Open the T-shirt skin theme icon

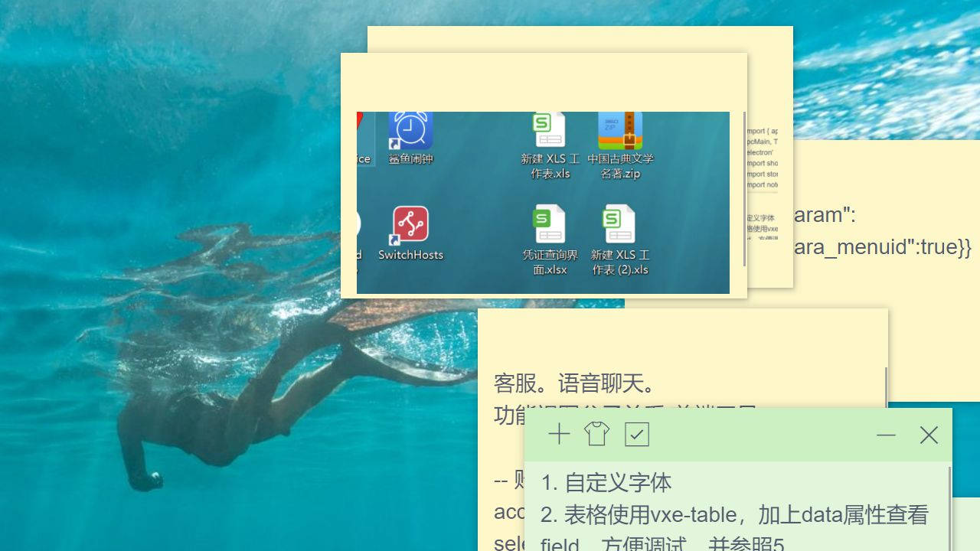point(597,435)
